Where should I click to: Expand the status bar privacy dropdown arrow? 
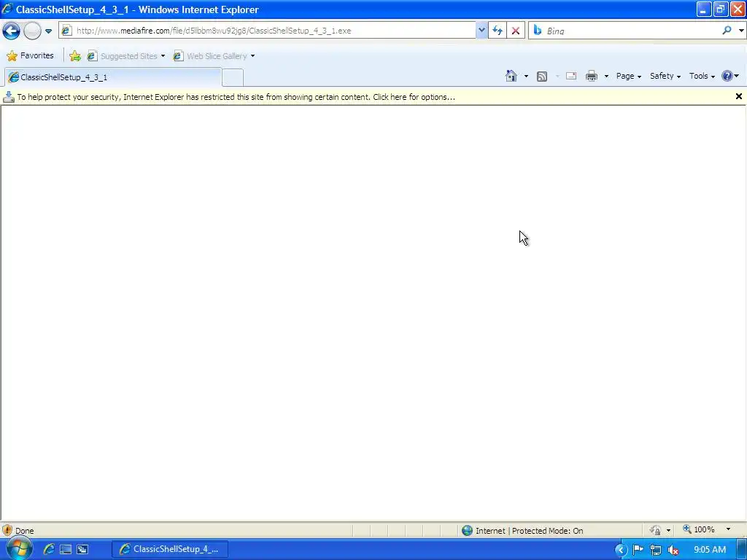click(668, 531)
